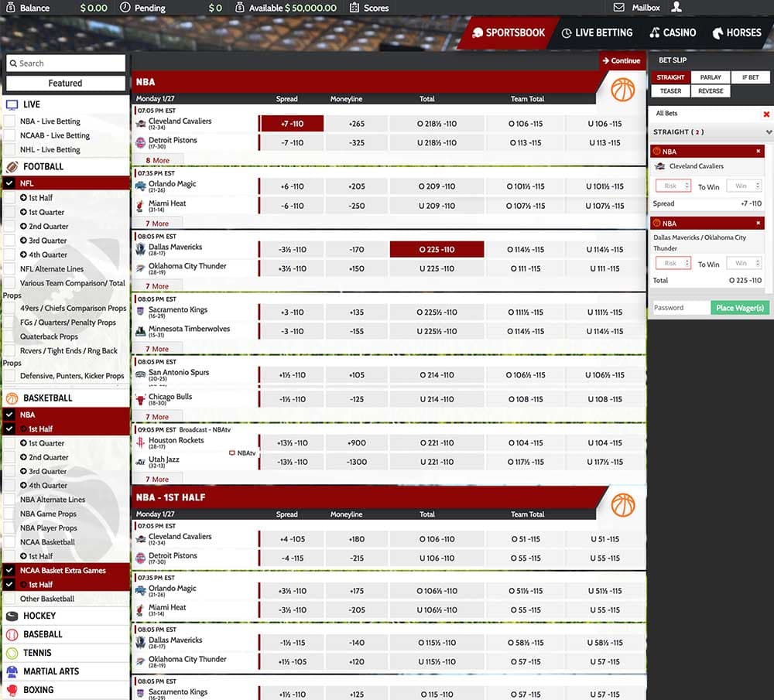Select Orlando Magic +205 moneyline

pos(356,186)
